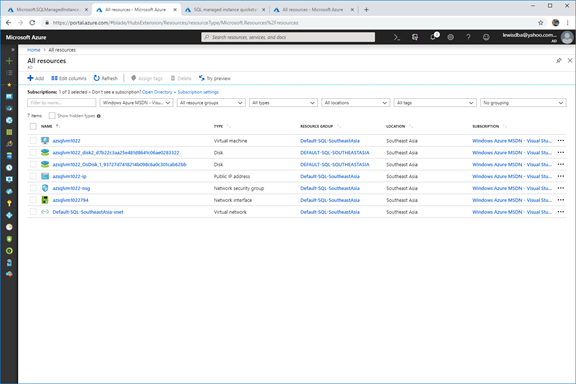Close the All resources blade
Viewport: 576px width, 384px height.
tap(570, 61)
